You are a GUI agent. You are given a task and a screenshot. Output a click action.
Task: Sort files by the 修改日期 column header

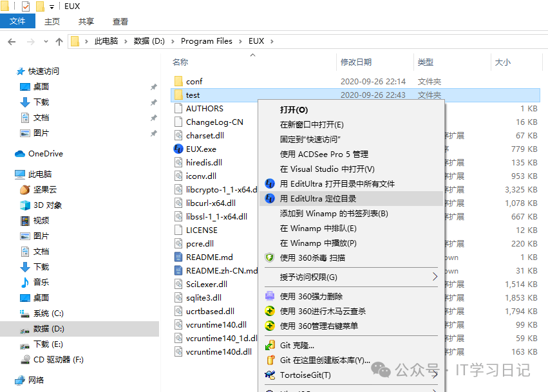pos(355,62)
